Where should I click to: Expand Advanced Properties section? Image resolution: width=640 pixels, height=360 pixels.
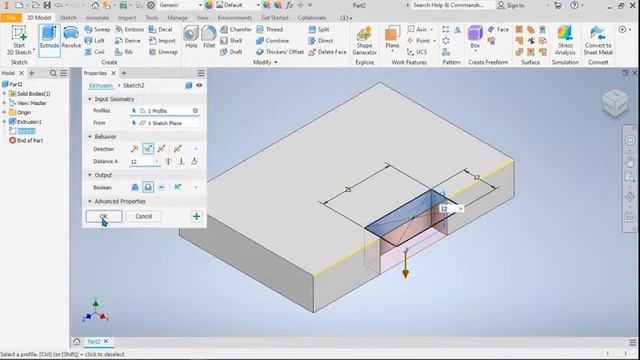click(x=90, y=201)
